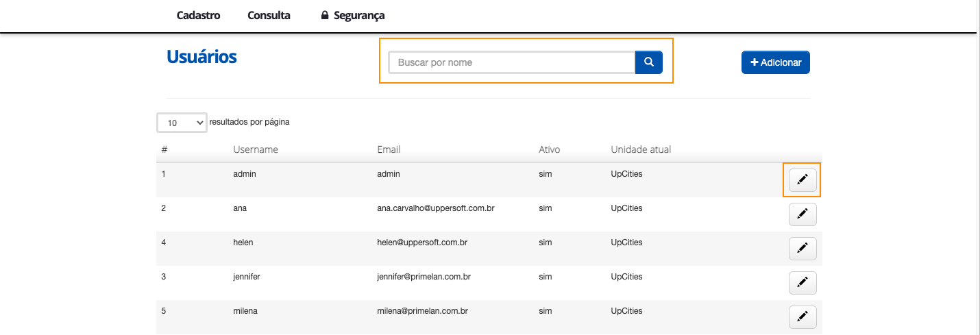Click the username cell helen
Image resolution: width=980 pixels, height=335 pixels.
(x=244, y=243)
